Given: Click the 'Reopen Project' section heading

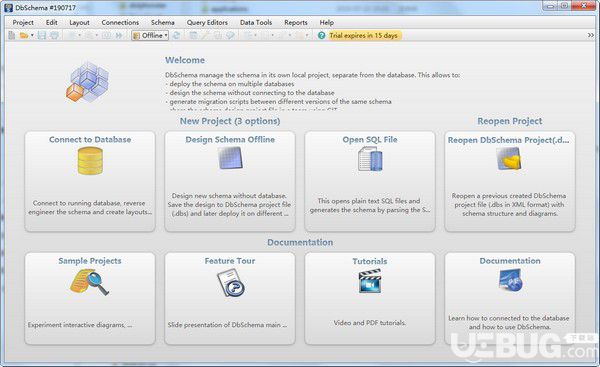Looking at the screenshot, I should [510, 121].
